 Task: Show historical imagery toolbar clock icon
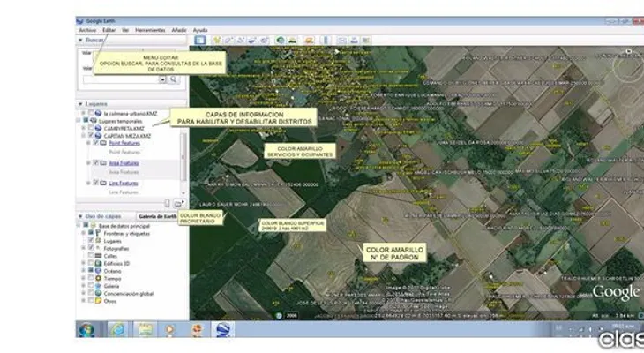[x=281, y=41]
